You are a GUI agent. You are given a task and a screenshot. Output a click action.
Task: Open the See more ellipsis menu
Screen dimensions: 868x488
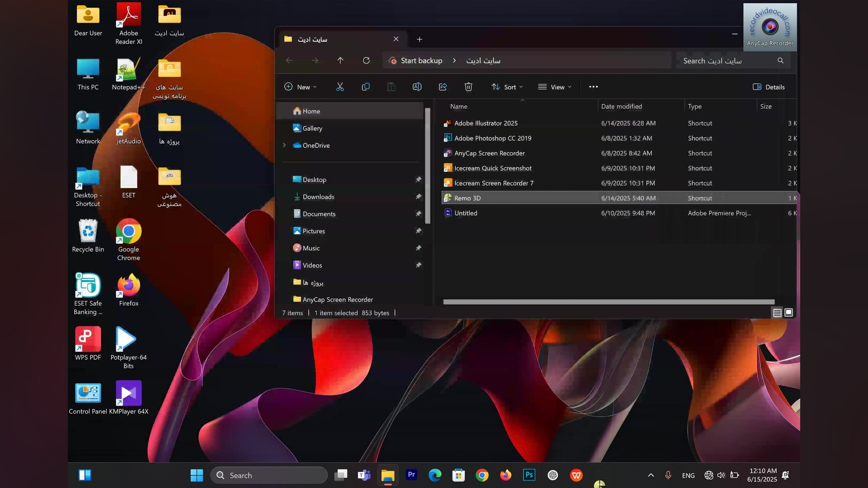[593, 87]
